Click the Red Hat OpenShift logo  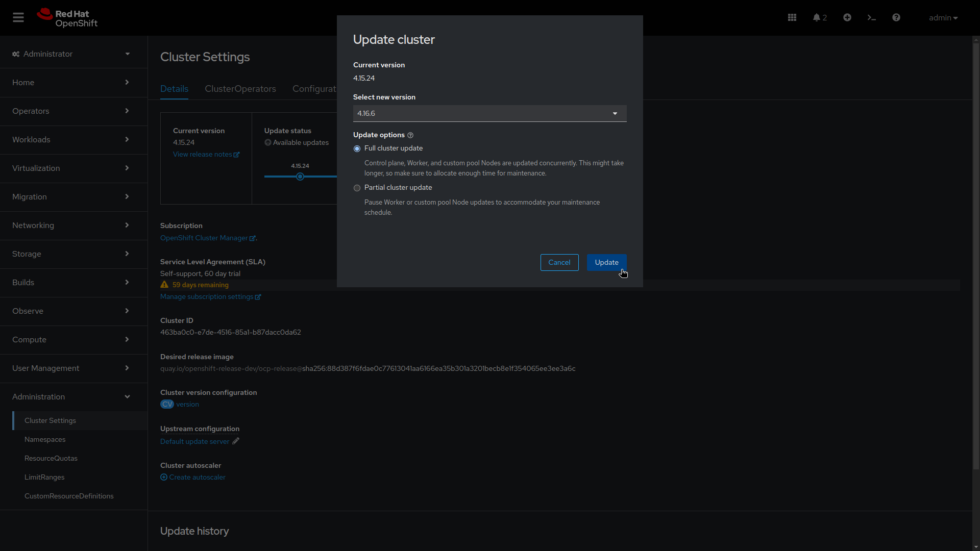67,18
